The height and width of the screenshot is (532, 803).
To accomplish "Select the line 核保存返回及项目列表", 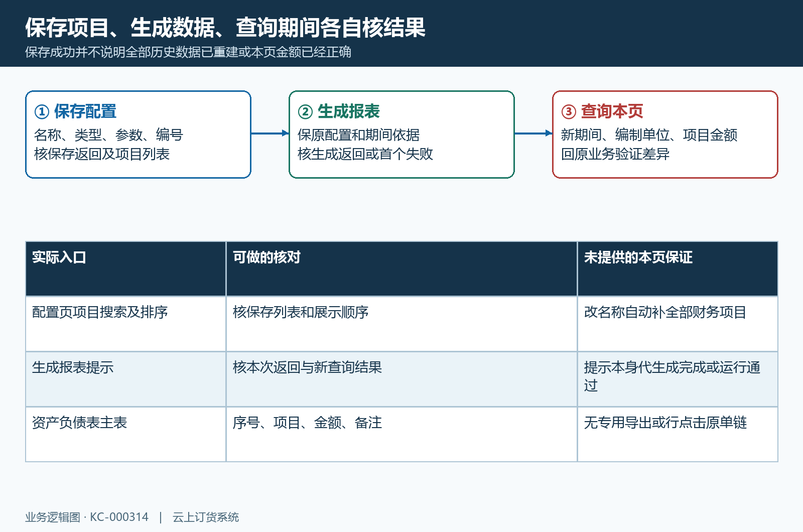I will coord(102,154).
